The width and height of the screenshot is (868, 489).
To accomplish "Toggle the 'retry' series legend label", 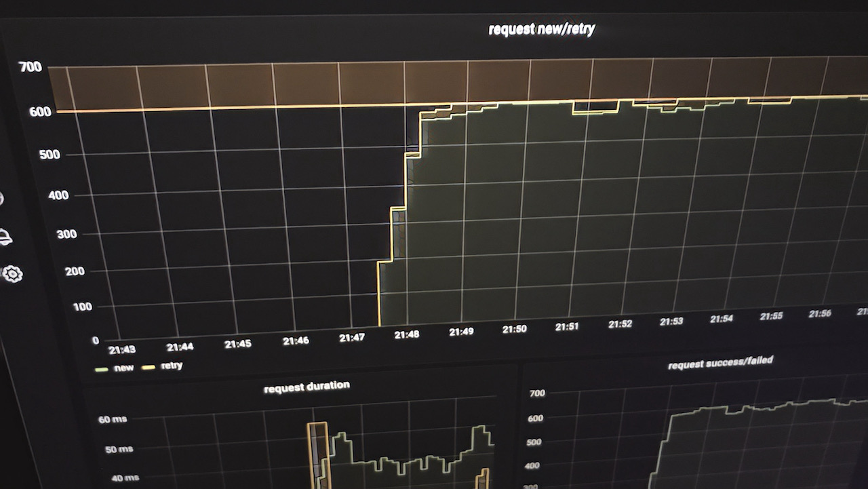I will 171,366.
